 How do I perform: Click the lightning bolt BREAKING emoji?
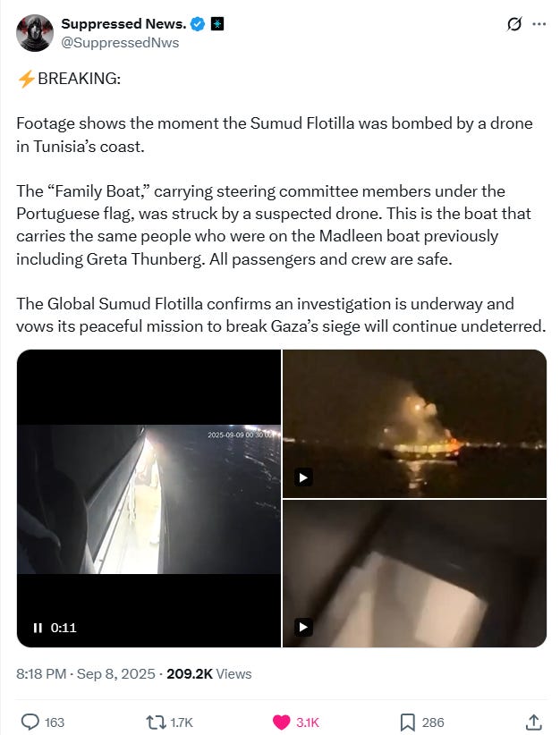coord(26,79)
